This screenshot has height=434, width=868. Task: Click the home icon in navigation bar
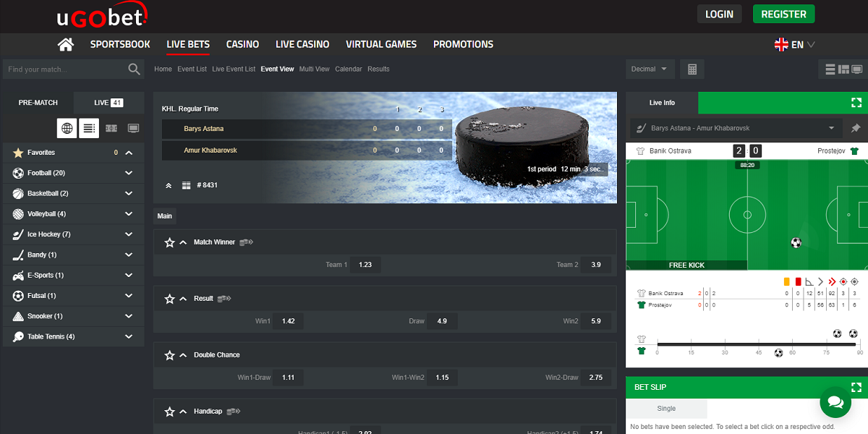click(x=66, y=45)
